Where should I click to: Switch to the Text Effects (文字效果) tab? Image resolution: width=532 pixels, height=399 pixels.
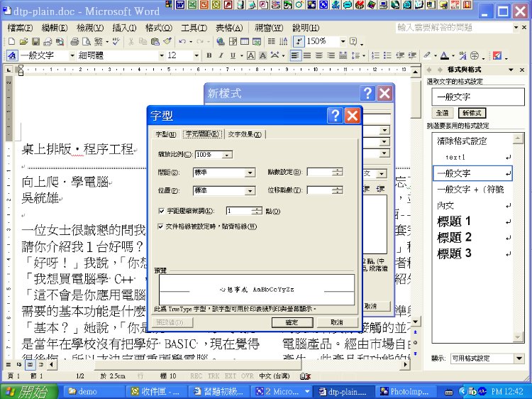245,134
